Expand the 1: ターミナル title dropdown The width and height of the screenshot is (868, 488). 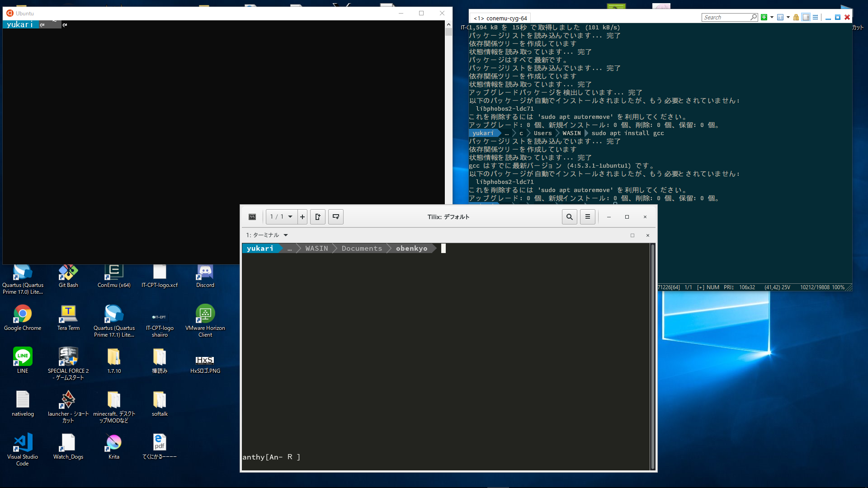(286, 235)
